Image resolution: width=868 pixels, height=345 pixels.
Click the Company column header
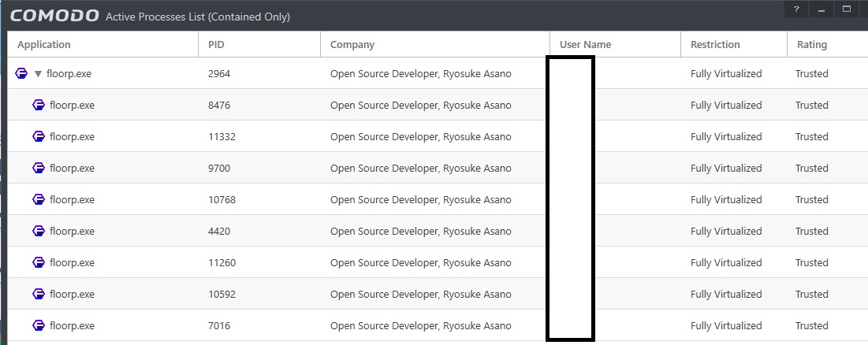[352, 45]
